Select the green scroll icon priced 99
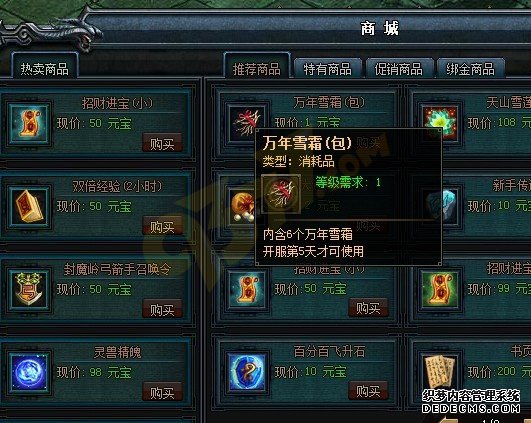 440,289
